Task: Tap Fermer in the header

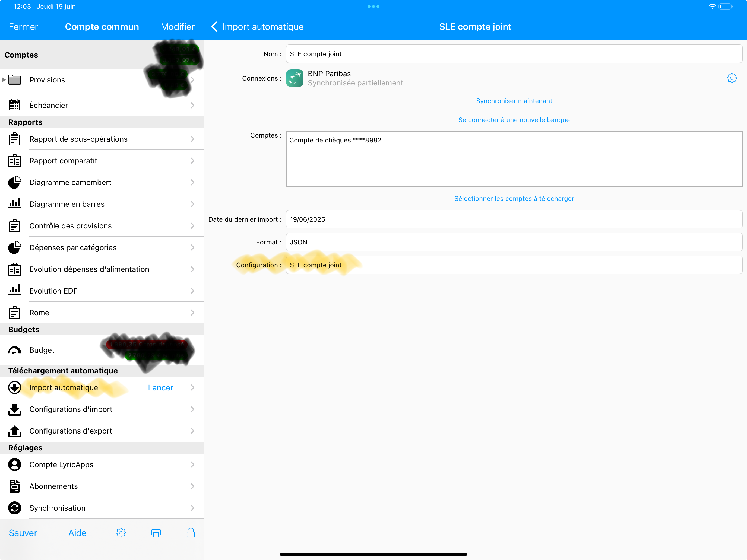Action: pos(23,27)
